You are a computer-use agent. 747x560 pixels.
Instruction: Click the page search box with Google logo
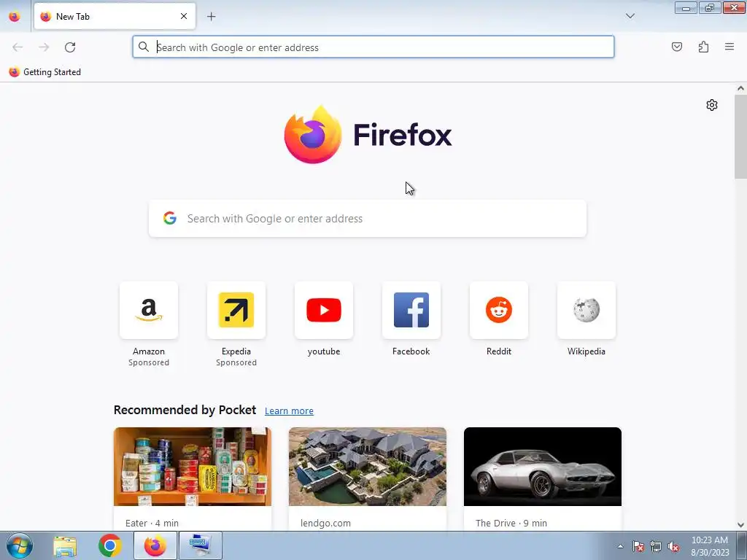[x=368, y=219]
